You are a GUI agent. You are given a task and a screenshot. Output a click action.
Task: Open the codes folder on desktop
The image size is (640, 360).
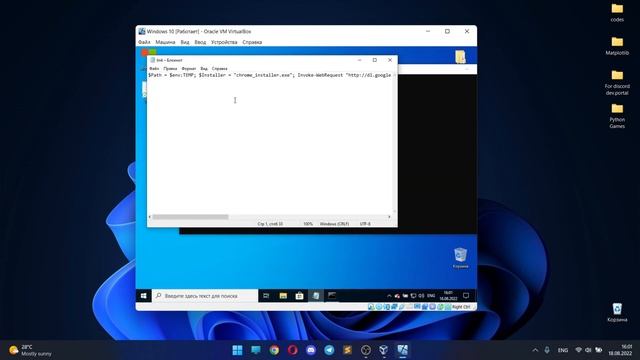click(x=617, y=12)
